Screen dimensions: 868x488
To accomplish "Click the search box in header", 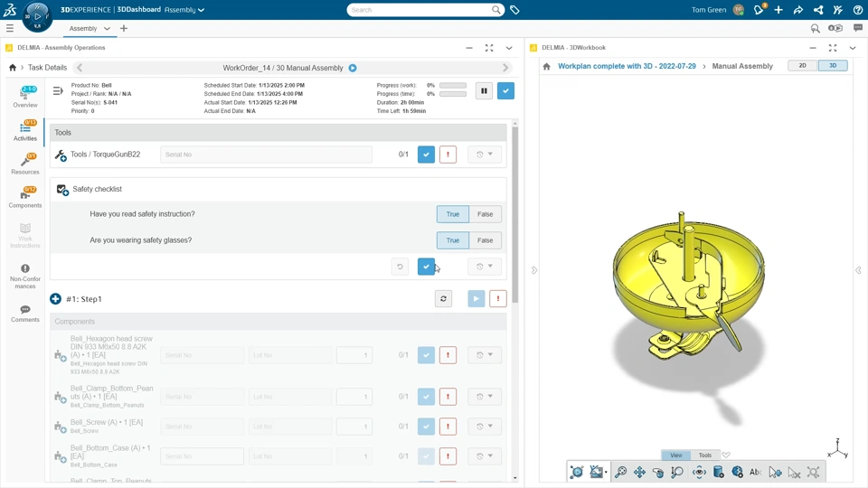I will pyautogui.click(x=425, y=10).
